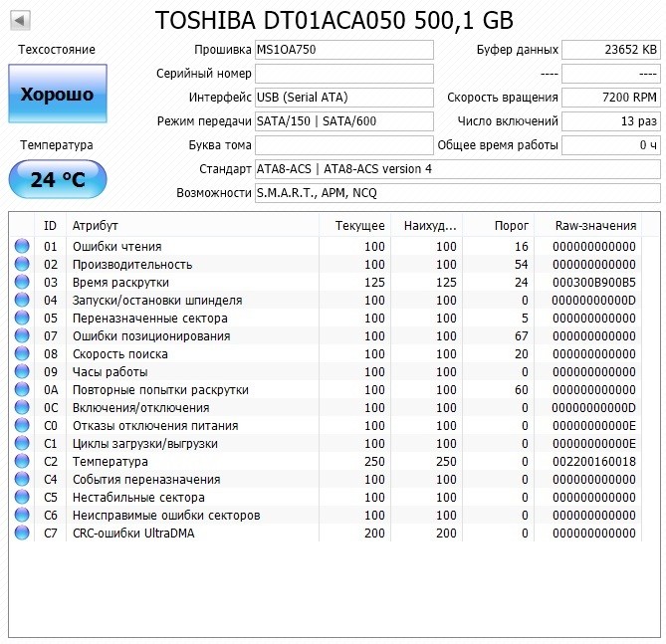
Task: Click the status orb for Часы работы
Action: coord(22,371)
